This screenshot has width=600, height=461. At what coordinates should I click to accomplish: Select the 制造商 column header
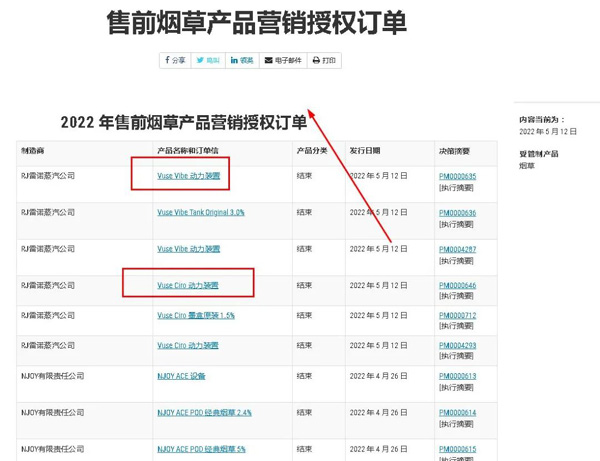click(x=33, y=151)
